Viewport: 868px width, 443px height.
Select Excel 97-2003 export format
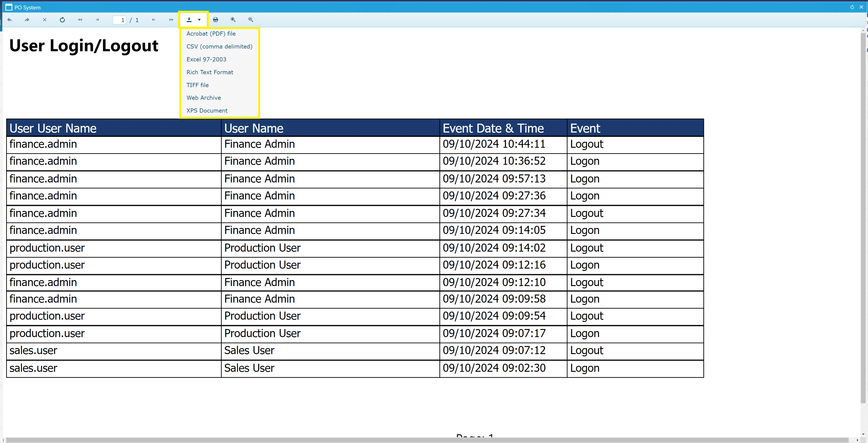click(206, 59)
